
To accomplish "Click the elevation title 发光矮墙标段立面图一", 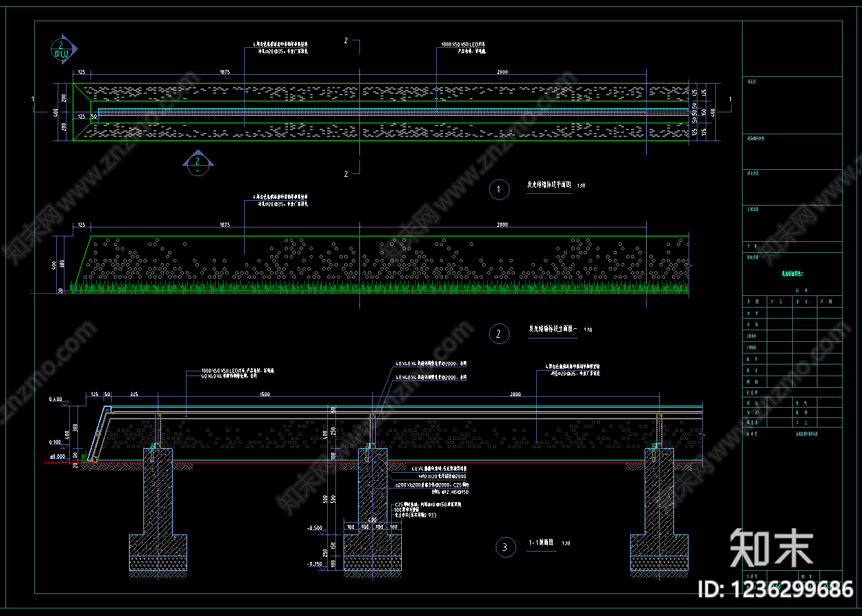I will click(x=553, y=329).
